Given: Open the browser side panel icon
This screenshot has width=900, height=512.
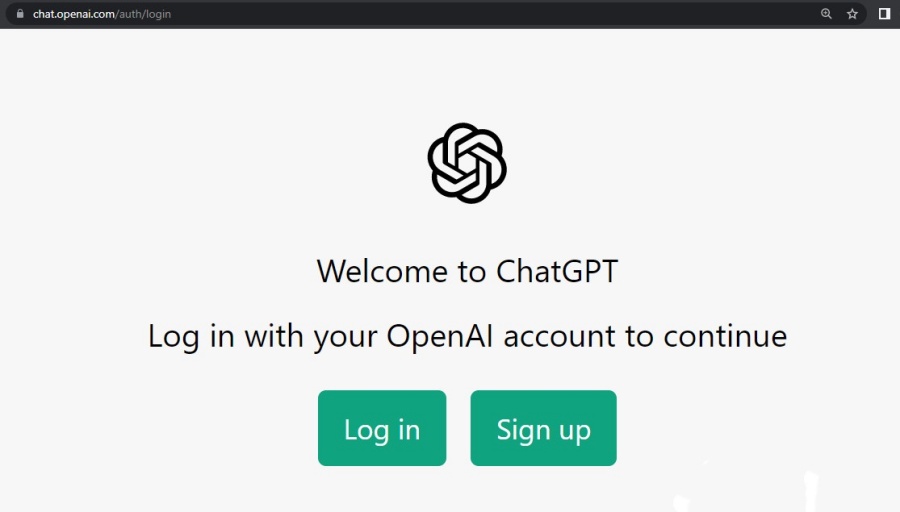Looking at the screenshot, I should 885,14.
